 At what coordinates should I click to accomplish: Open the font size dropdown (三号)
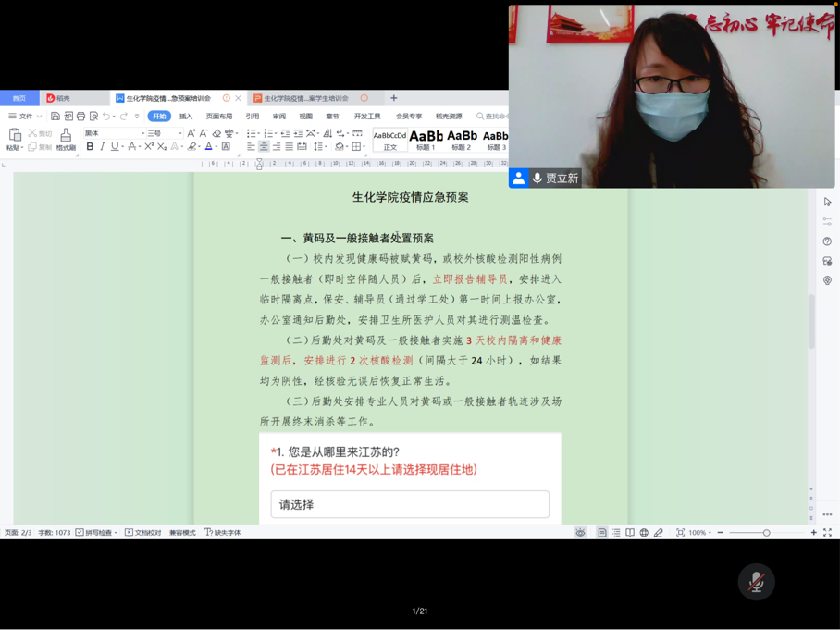click(166, 133)
